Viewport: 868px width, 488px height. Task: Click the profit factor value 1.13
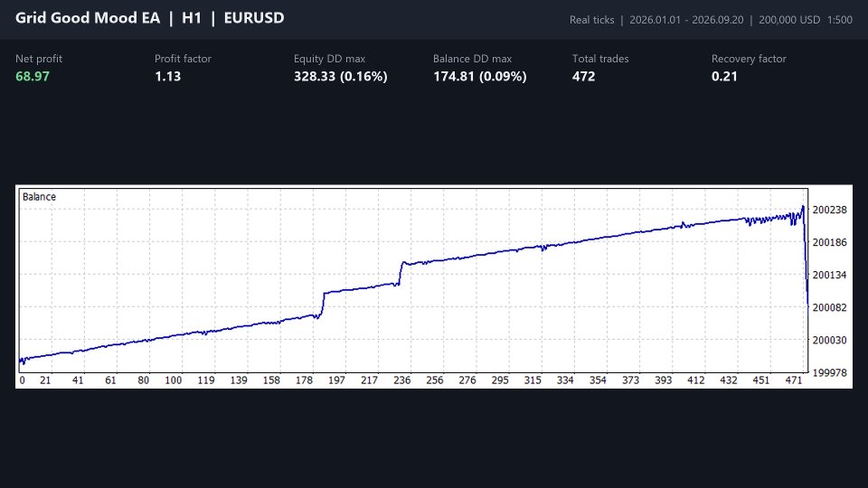coord(168,76)
